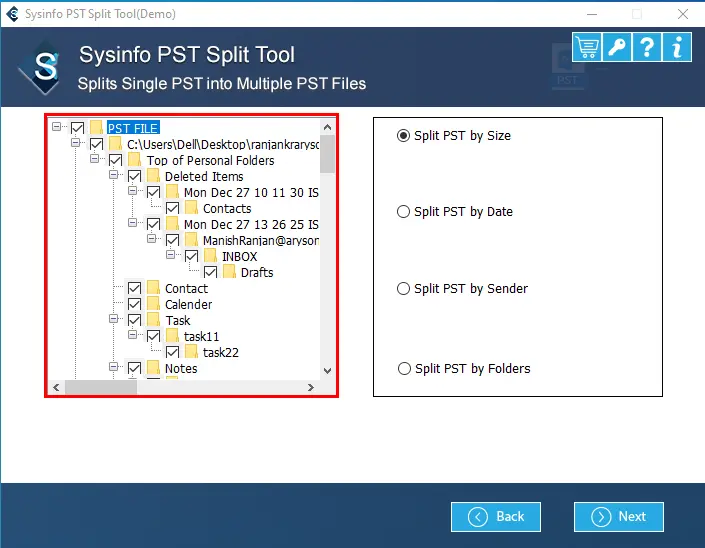Click tree scroll up arrow
Viewport: 705px width, 548px height.
327,127
